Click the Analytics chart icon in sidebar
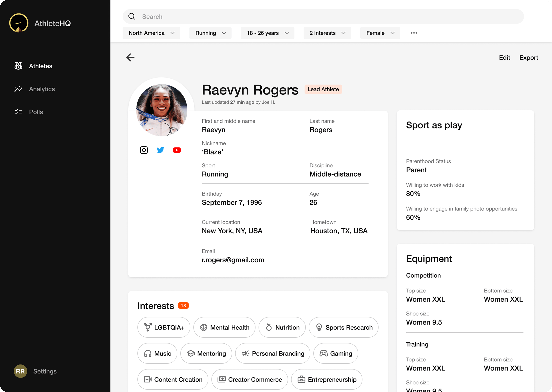Screen dimensions: 552x392 (18, 89)
